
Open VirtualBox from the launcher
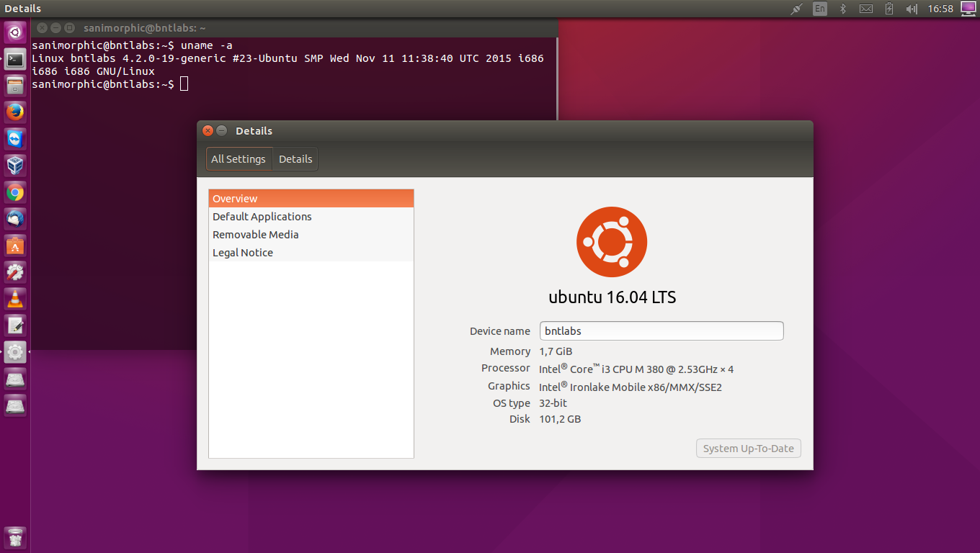point(14,165)
